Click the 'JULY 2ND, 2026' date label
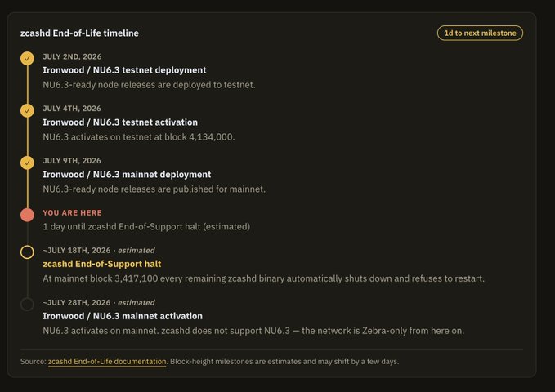 [x=72, y=56]
